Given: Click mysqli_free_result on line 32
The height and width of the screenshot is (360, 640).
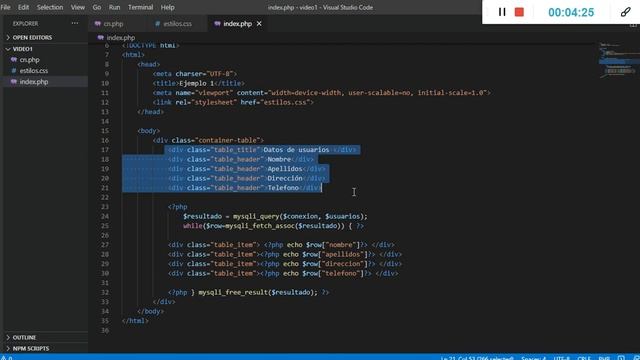Looking at the screenshot, I should pyautogui.click(x=233, y=292).
